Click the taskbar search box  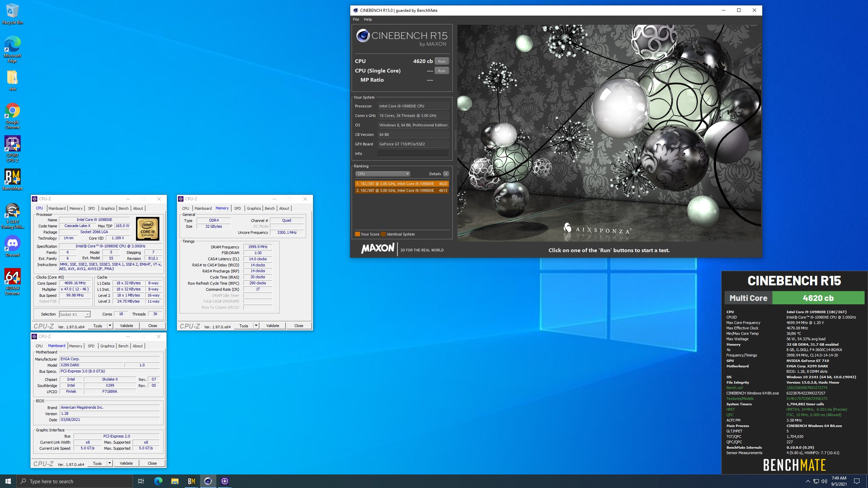pyautogui.click(x=75, y=481)
